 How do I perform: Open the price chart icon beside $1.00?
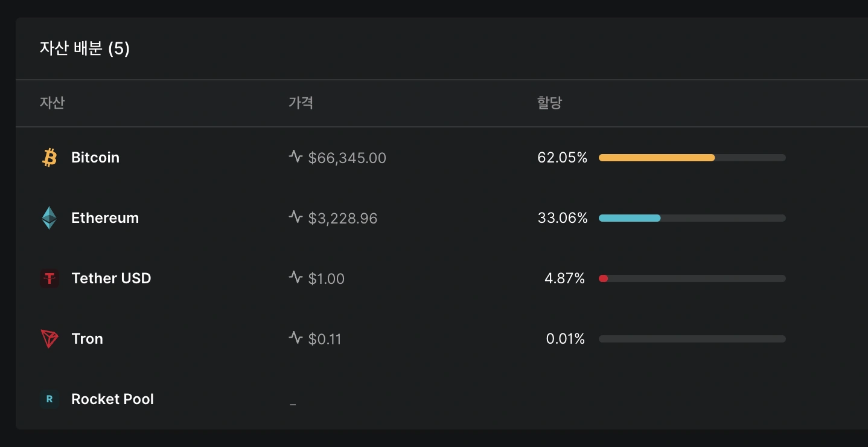[x=295, y=277]
